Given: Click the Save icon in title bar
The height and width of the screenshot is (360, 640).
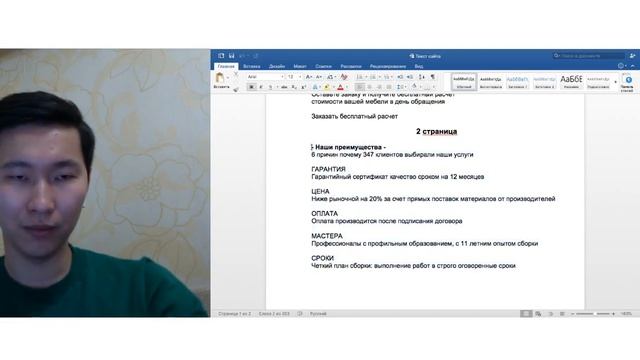Looking at the screenshot, I should 231,56.
